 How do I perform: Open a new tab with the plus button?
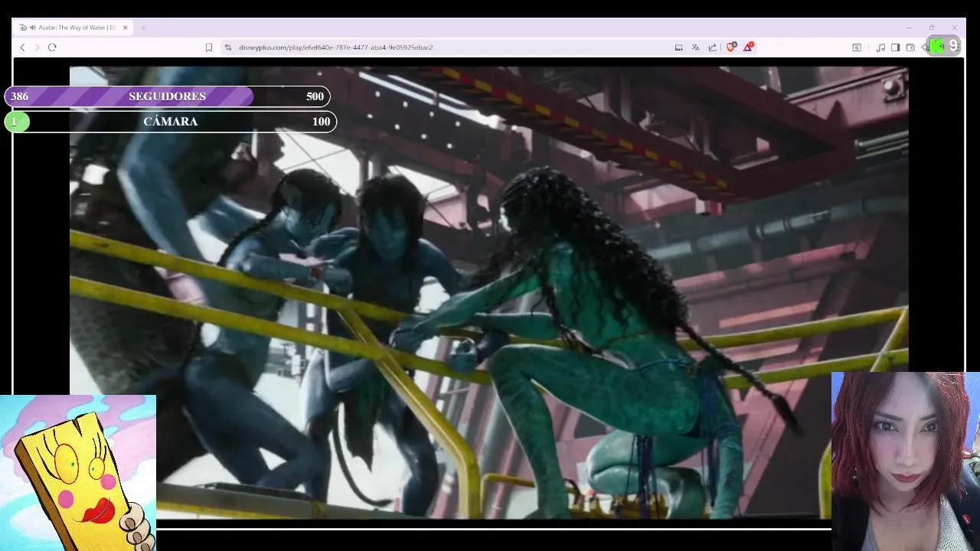(x=143, y=28)
